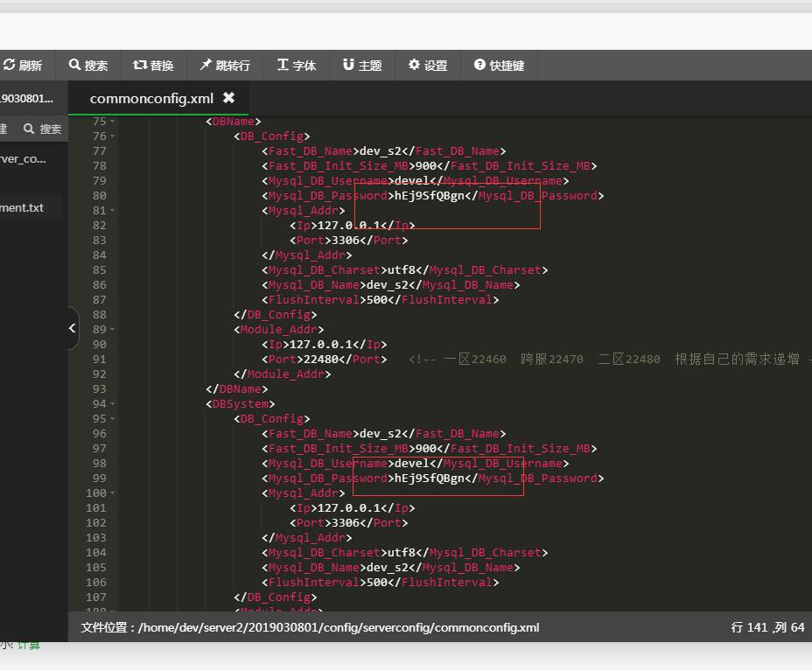
Task: Close the commonconfig.xml tab
Action: 228,97
